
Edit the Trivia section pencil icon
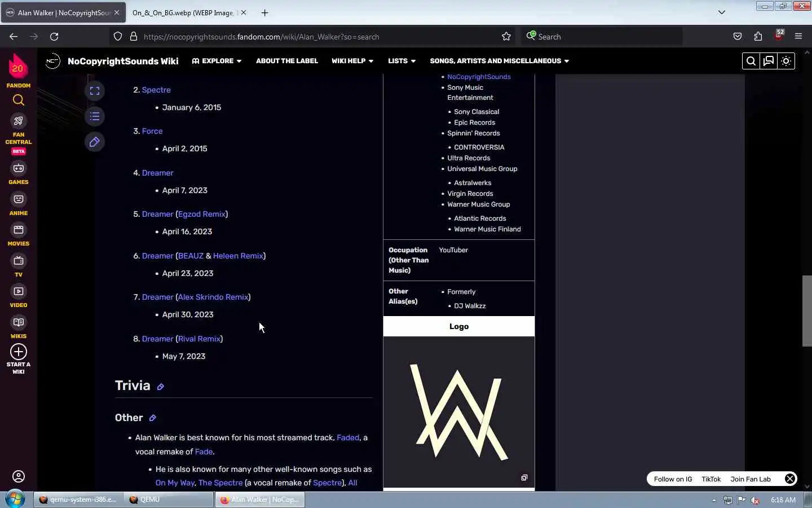(160, 387)
